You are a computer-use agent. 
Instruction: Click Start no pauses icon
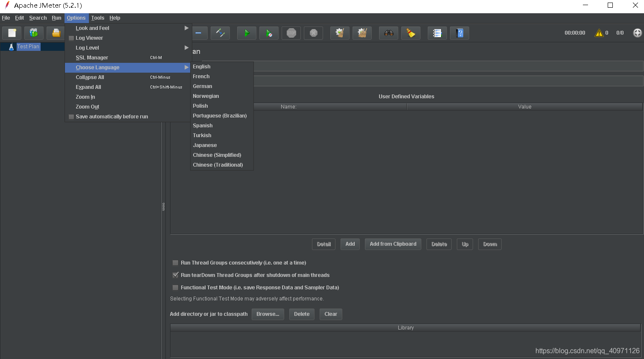pos(269,33)
